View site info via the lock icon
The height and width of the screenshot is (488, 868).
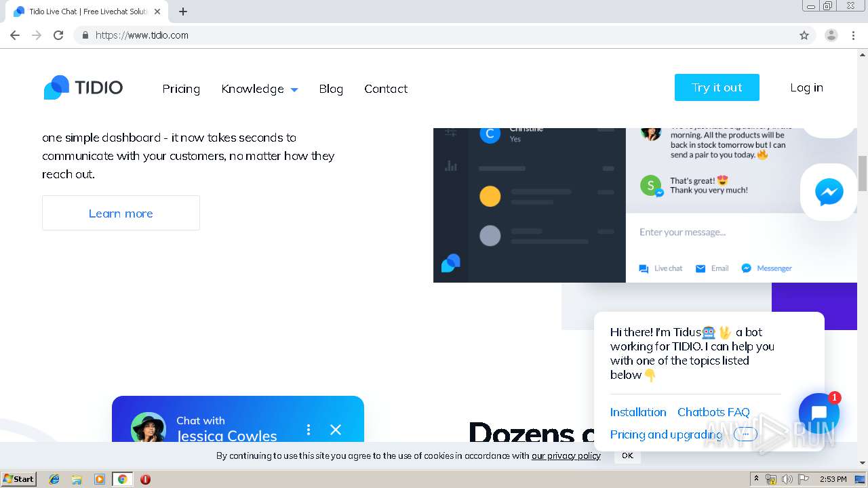click(85, 35)
